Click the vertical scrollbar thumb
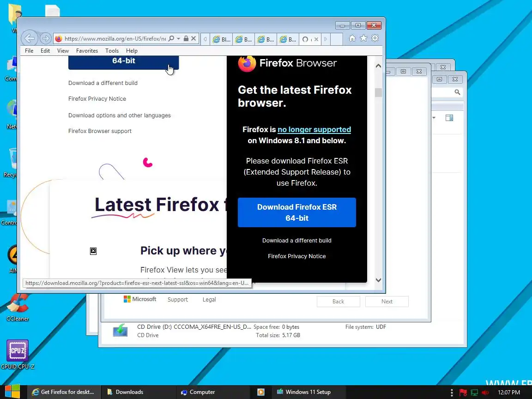 (x=378, y=92)
